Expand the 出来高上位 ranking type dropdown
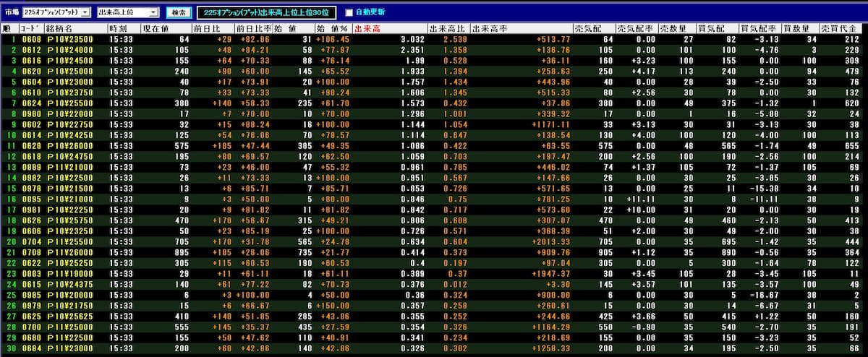 (153, 13)
